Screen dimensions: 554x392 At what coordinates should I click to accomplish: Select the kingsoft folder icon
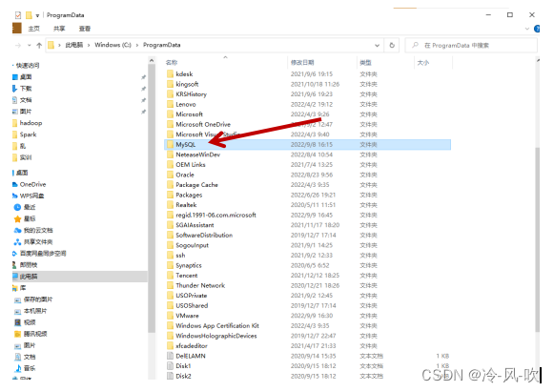[171, 84]
